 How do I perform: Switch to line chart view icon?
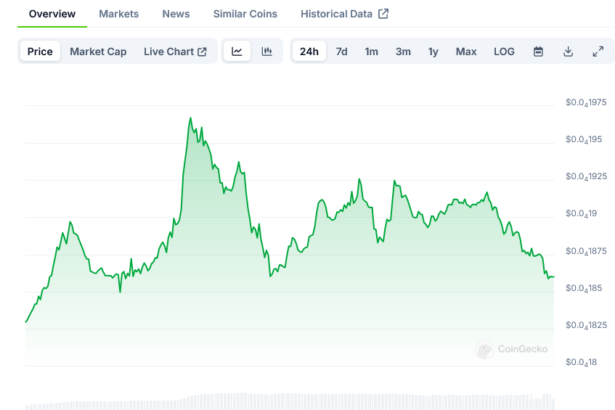237,52
